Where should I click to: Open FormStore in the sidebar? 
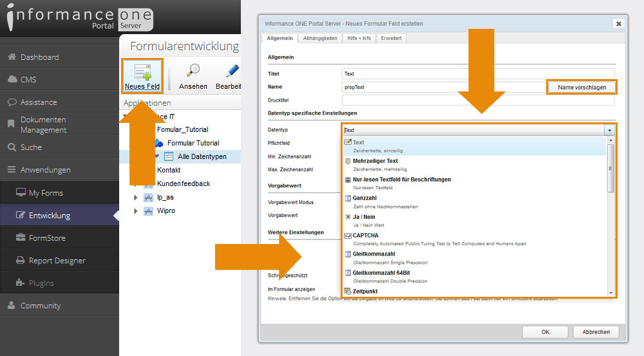(59, 238)
